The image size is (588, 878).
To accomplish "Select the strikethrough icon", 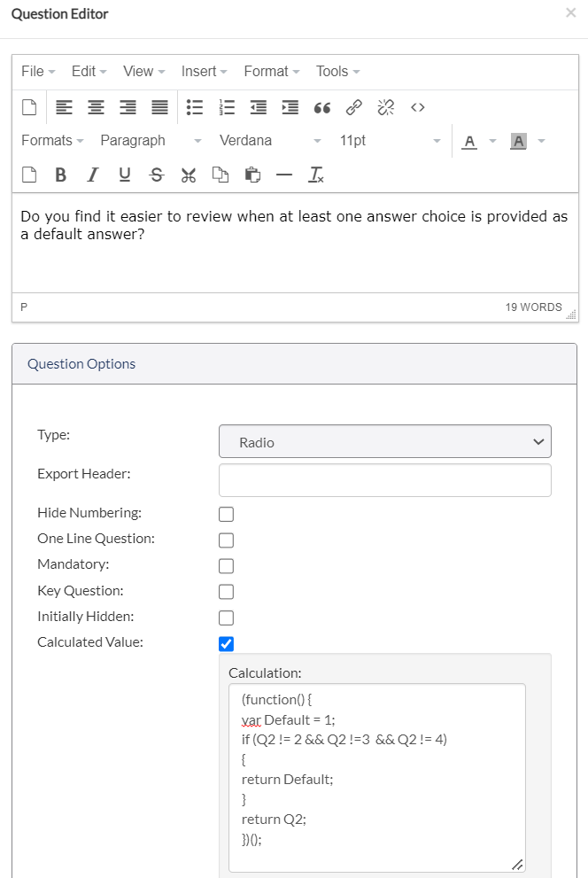I will (156, 175).
